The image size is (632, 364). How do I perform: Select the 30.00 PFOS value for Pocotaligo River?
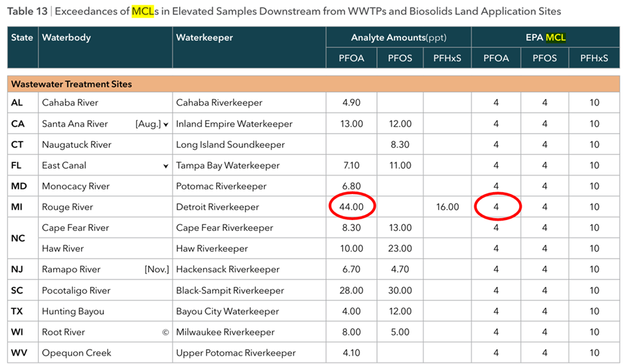(x=400, y=290)
